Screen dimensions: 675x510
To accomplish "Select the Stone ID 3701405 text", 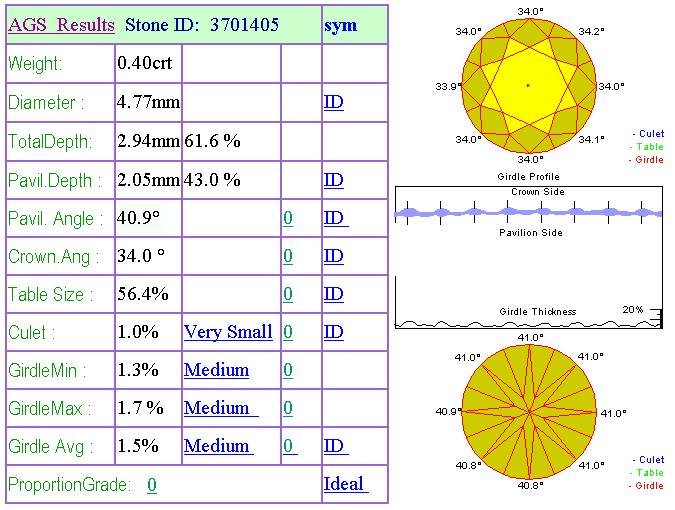I will click(202, 25).
